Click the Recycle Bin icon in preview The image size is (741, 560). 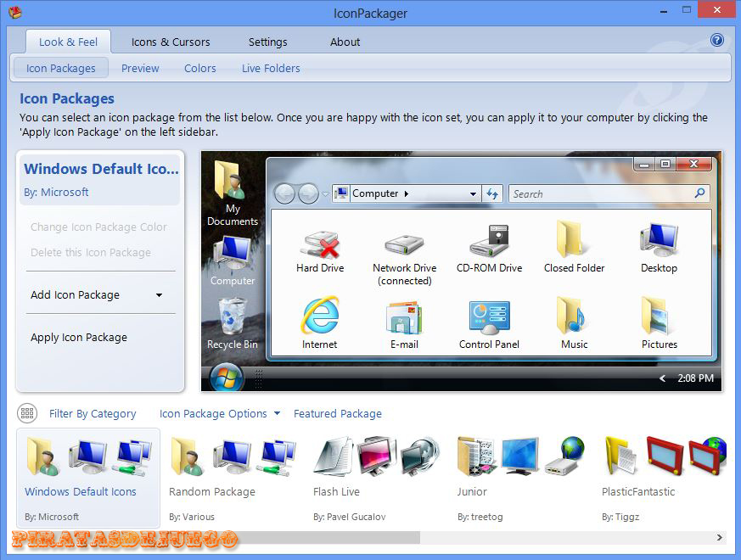coord(232,316)
